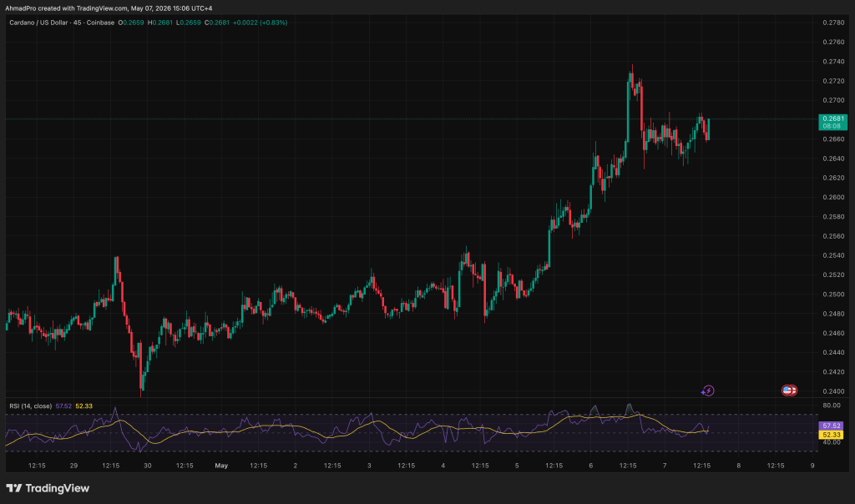Open the US flag economic event marker
This screenshot has height=504, width=855.
coord(789,391)
